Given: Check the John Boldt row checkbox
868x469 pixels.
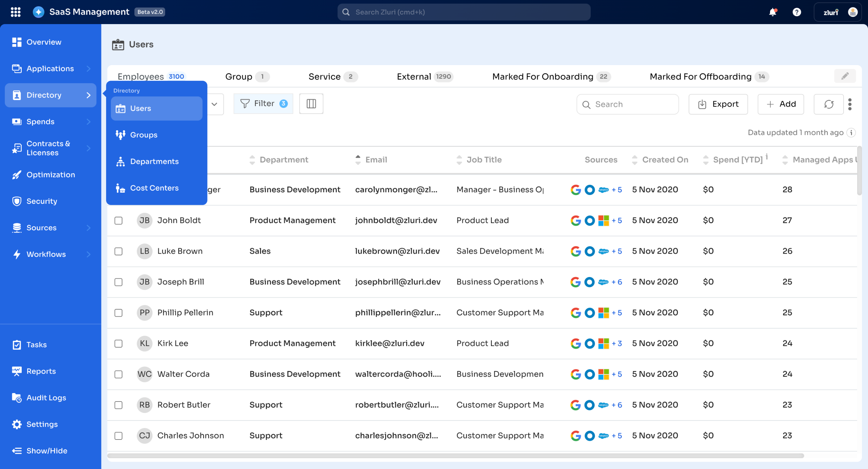Looking at the screenshot, I should pos(118,221).
